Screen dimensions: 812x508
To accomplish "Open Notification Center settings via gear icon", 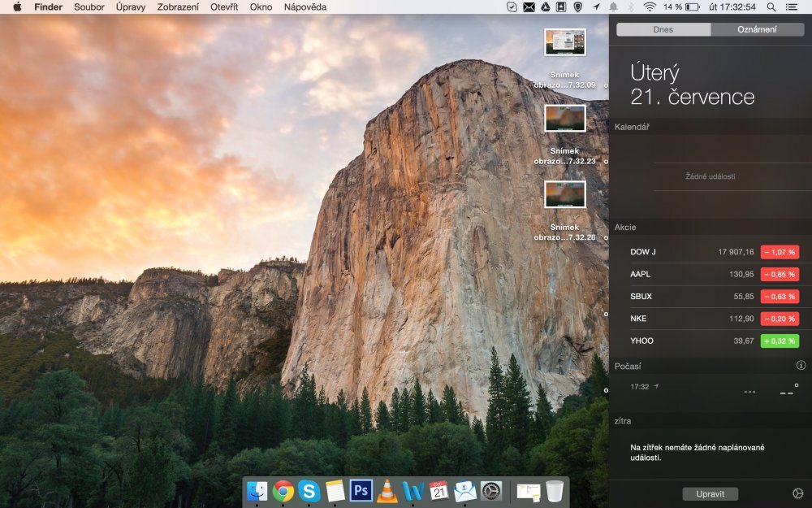I will pos(799,493).
